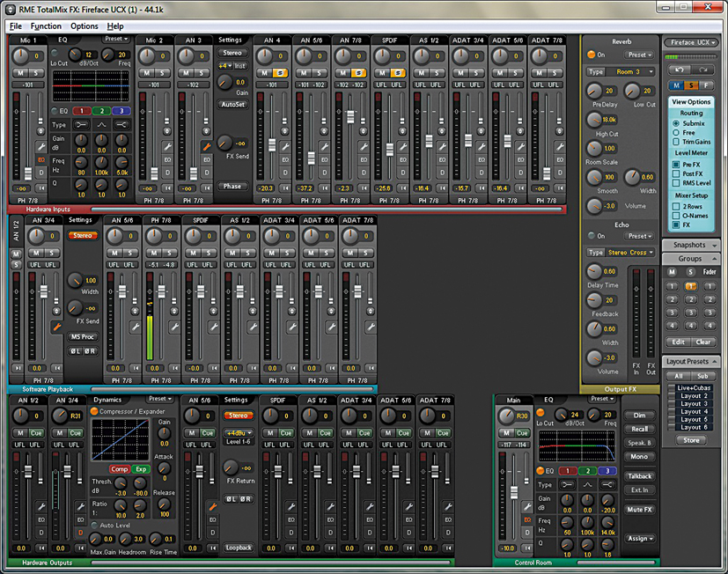Click the orange wrench on the AN 5/6 hardware output
This screenshot has width=728, height=574.
(213, 506)
